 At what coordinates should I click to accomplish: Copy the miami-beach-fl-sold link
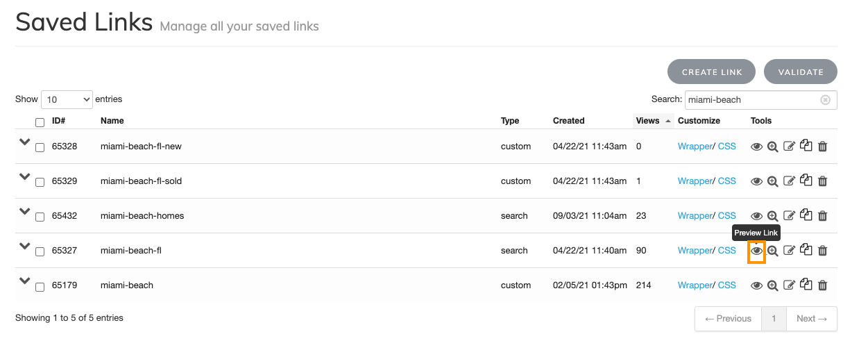click(806, 181)
